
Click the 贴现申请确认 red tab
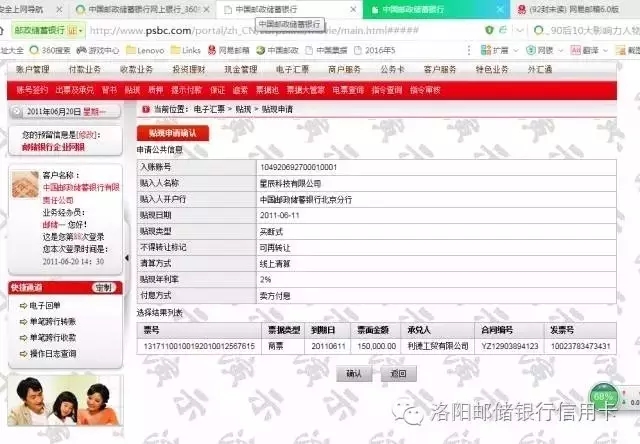(x=173, y=133)
